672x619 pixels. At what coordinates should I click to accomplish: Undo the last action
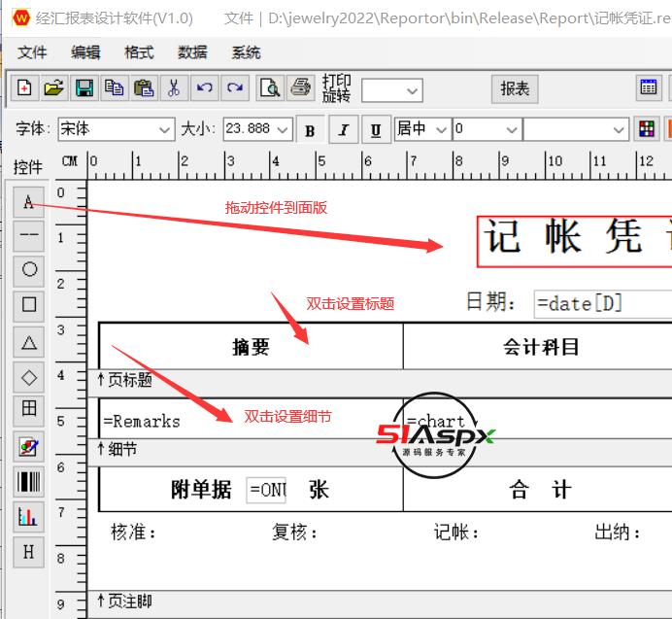pos(205,88)
